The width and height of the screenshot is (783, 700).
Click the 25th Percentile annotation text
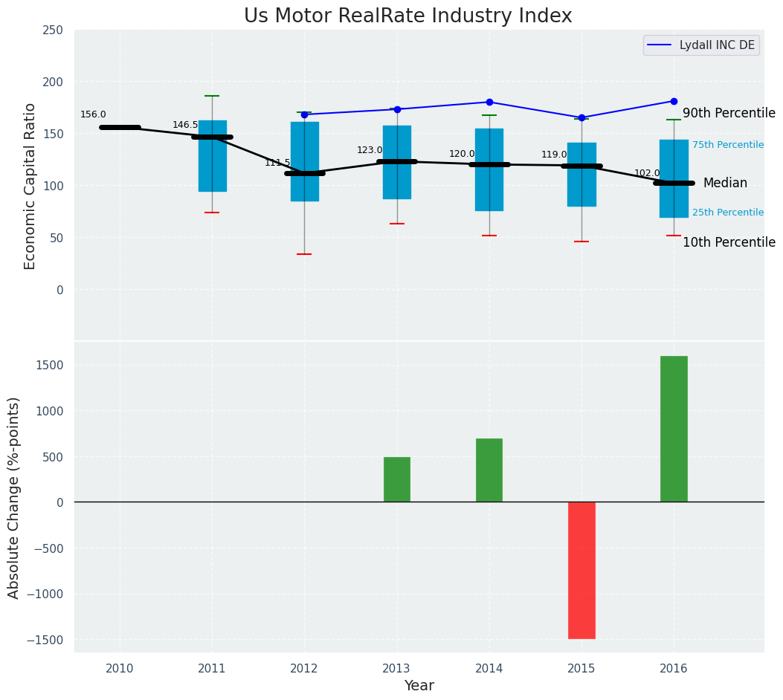(727, 213)
